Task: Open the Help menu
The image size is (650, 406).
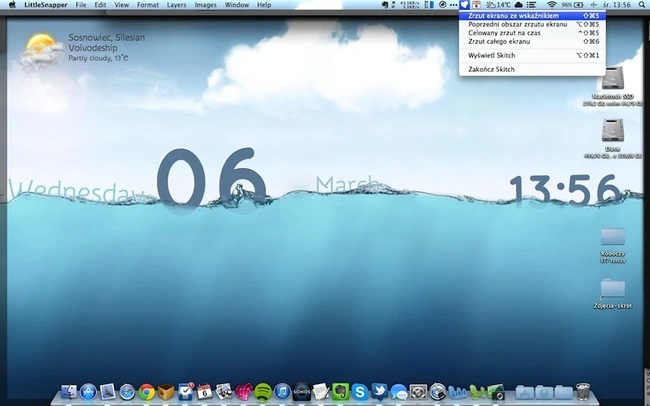Action: pos(264,5)
